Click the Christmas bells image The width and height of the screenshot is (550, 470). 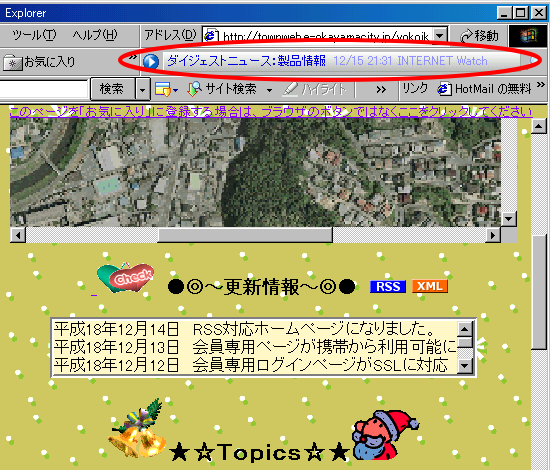[x=138, y=429]
